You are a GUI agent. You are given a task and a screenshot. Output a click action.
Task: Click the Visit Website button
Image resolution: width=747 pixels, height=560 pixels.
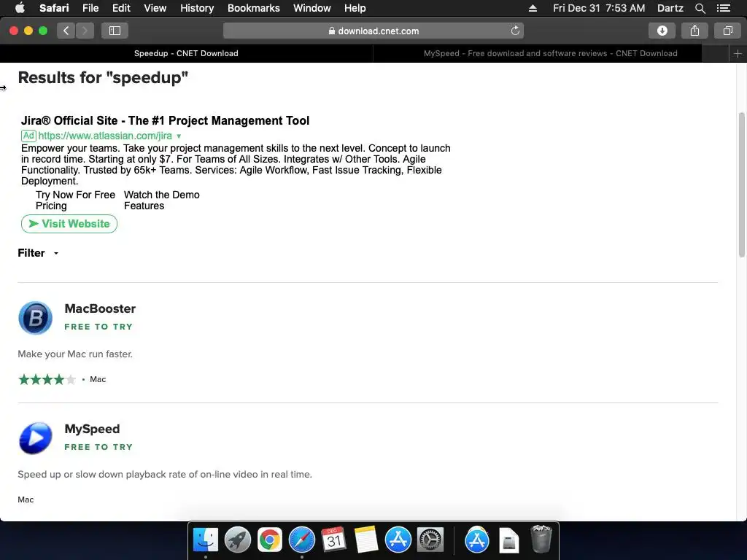coord(69,224)
